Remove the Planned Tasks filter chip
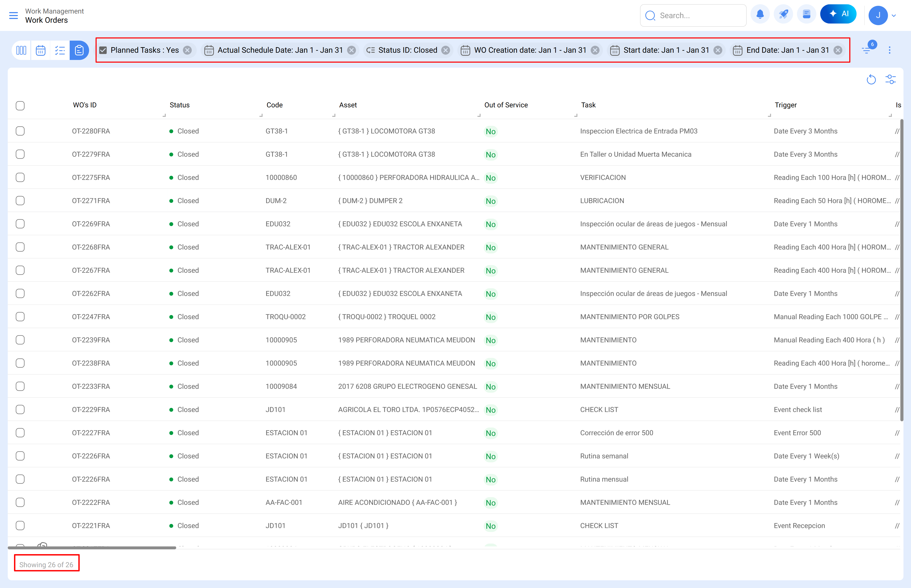The image size is (911, 588). (187, 50)
